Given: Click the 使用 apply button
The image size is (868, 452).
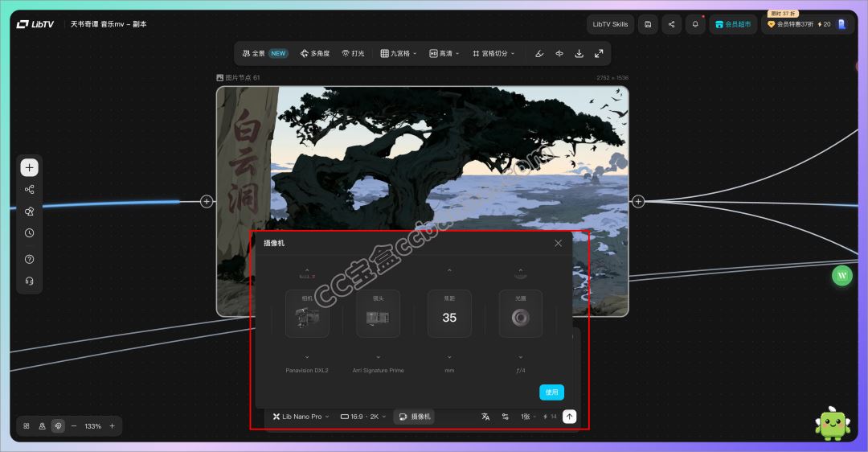Looking at the screenshot, I should 552,392.
